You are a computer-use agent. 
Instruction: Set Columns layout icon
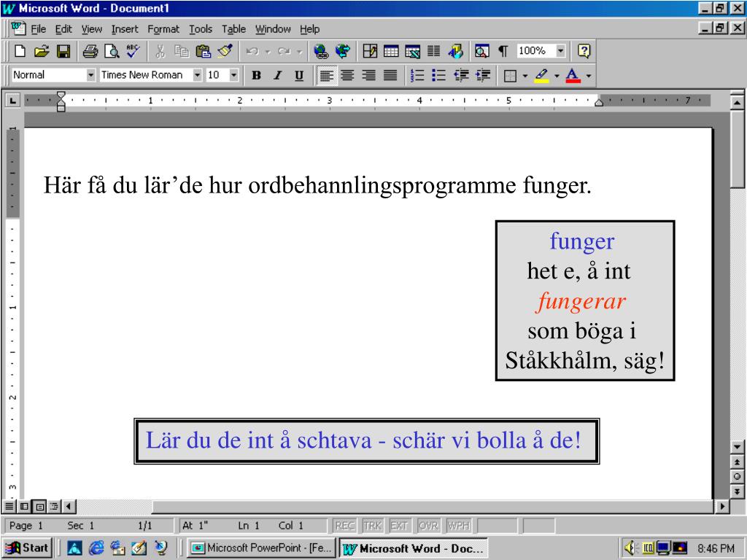pyautogui.click(x=433, y=50)
